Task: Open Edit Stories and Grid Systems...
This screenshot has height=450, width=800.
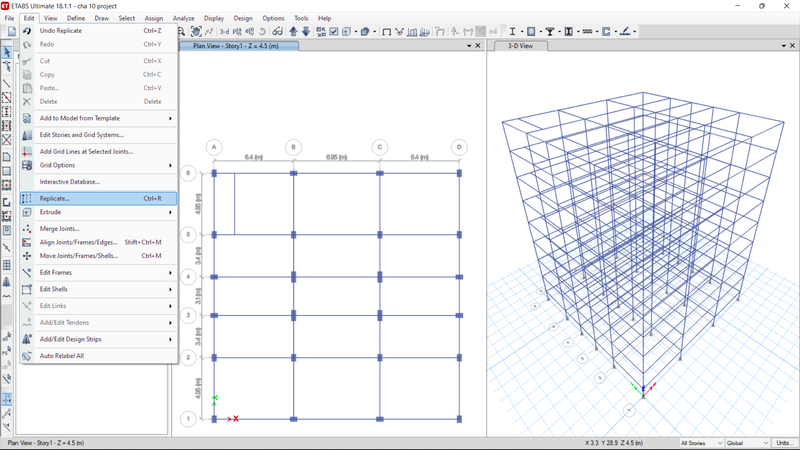Action: pyautogui.click(x=99, y=135)
